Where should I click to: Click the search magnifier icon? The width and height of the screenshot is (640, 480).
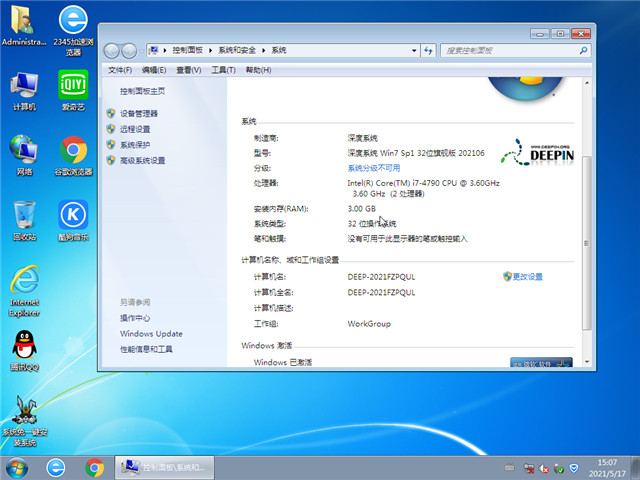pos(583,51)
